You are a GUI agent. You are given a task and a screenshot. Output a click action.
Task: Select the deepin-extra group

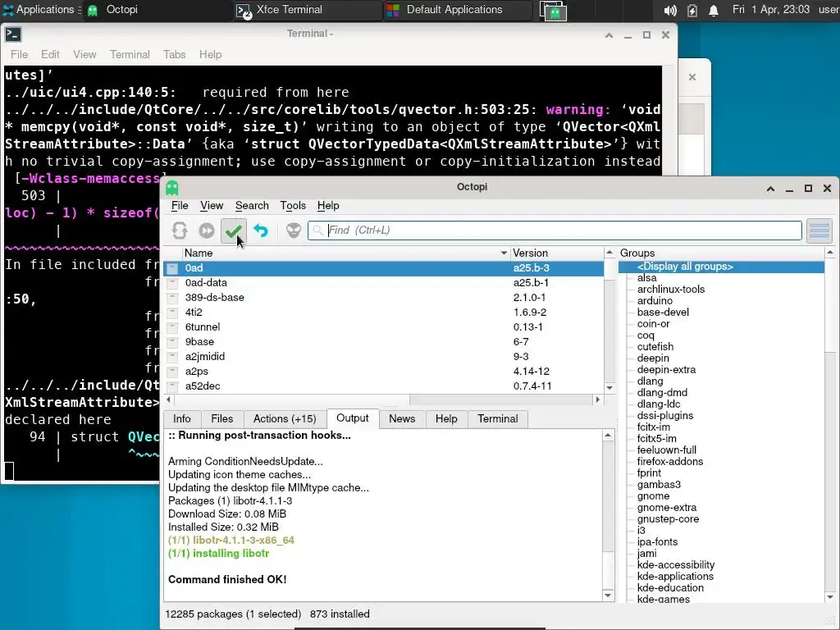(666, 370)
